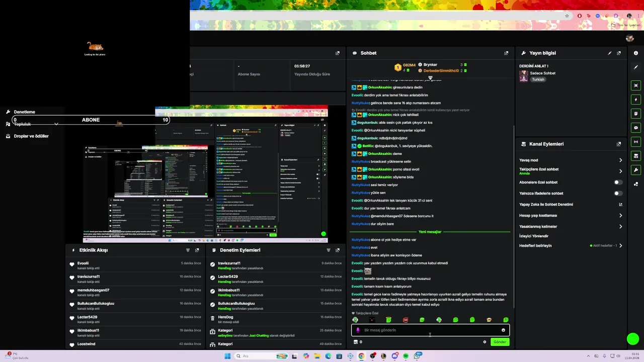The height and width of the screenshot is (362, 644).
Task: Pop out the Sohbet chat panel
Action: 506,53
